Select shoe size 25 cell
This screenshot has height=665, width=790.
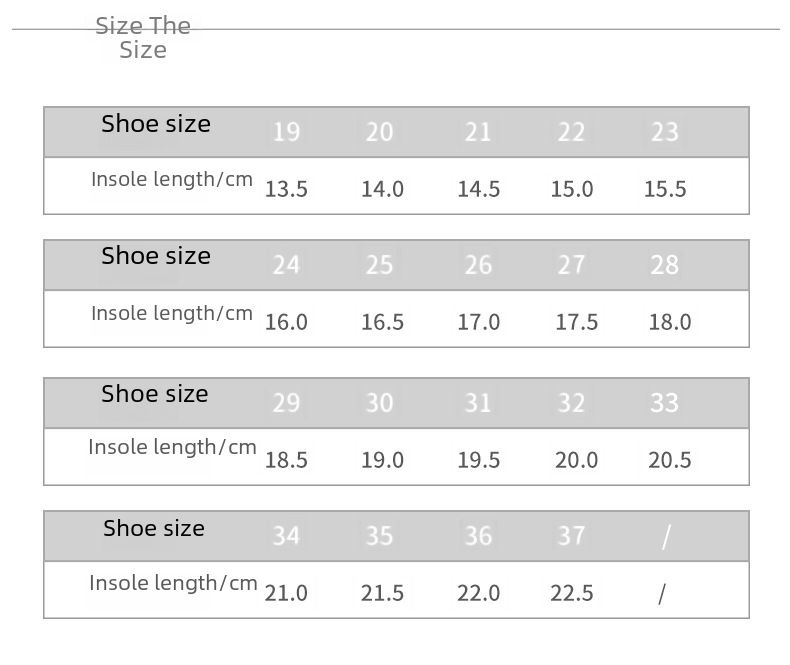click(379, 265)
